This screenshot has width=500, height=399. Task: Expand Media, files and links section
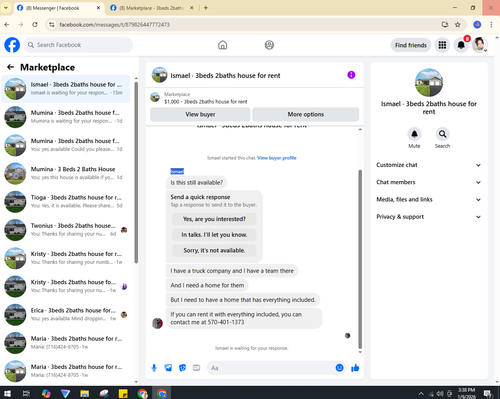pyautogui.click(x=429, y=200)
